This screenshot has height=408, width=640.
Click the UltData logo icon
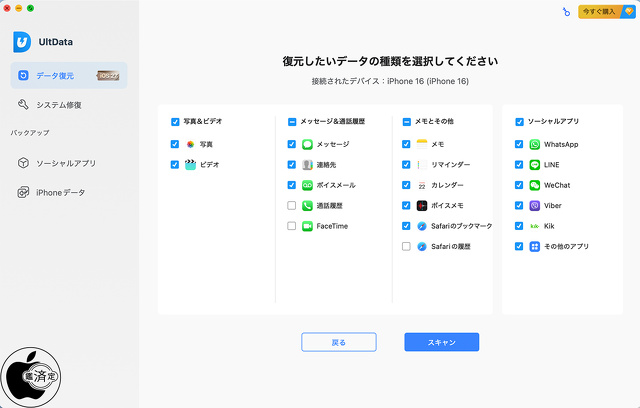(22, 42)
